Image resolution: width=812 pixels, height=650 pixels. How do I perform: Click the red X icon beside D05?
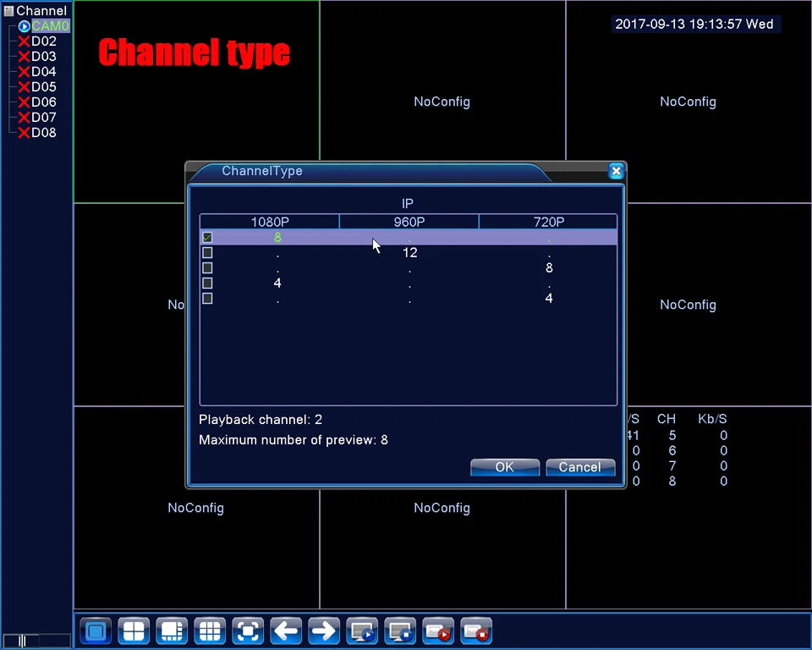coord(24,87)
